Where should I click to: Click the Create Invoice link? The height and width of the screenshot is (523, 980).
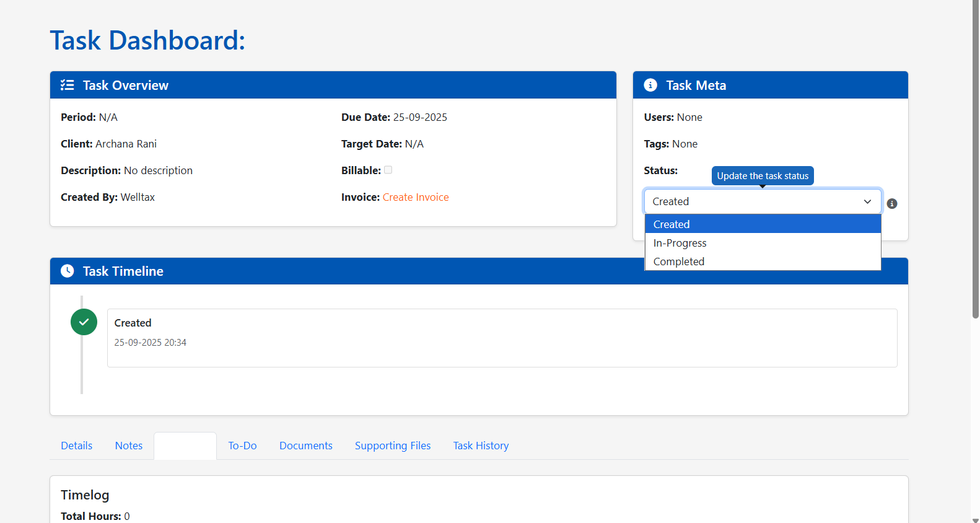click(x=416, y=197)
